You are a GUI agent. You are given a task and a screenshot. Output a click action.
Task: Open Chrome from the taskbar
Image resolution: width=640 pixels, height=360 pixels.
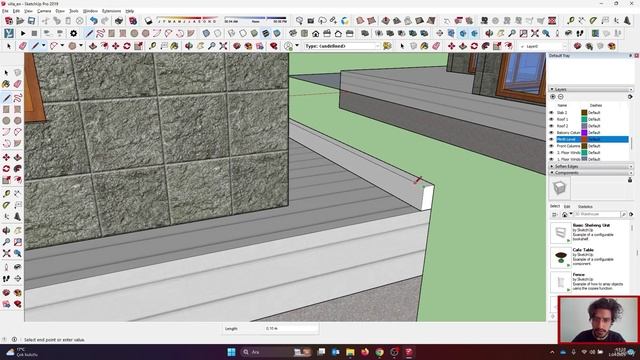(380, 352)
